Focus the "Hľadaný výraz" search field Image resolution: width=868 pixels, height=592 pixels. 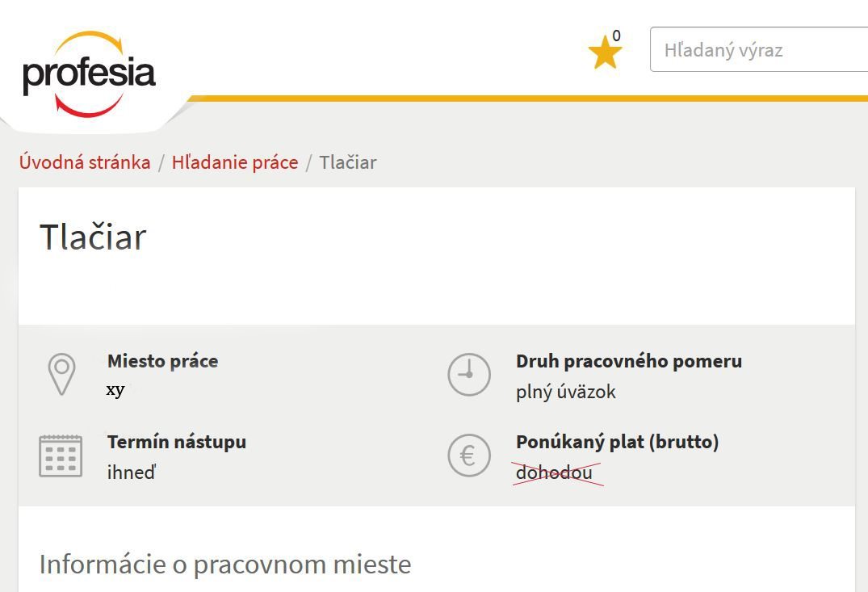pyautogui.click(x=759, y=50)
